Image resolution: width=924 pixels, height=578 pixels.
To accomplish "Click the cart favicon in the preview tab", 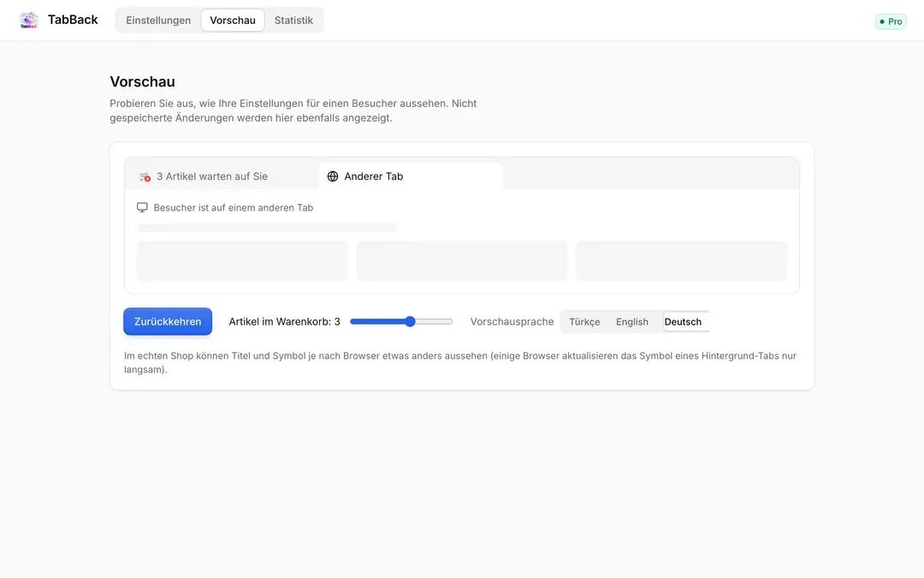I will click(x=145, y=176).
